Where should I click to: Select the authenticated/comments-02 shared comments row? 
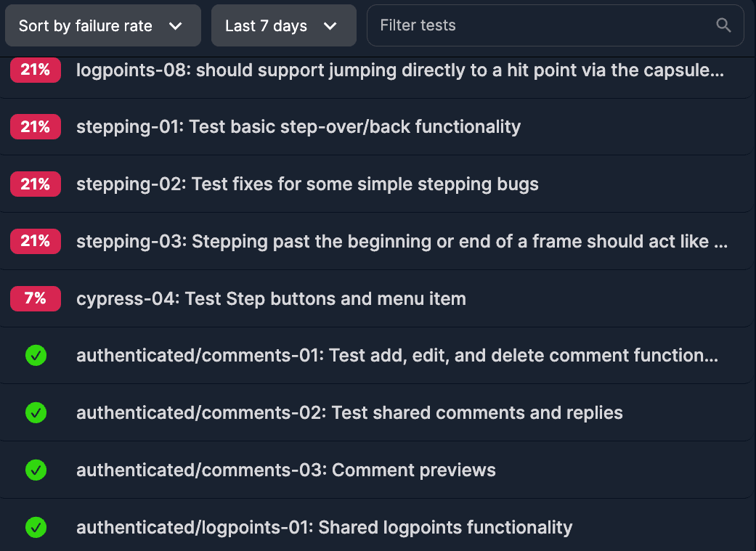(349, 412)
